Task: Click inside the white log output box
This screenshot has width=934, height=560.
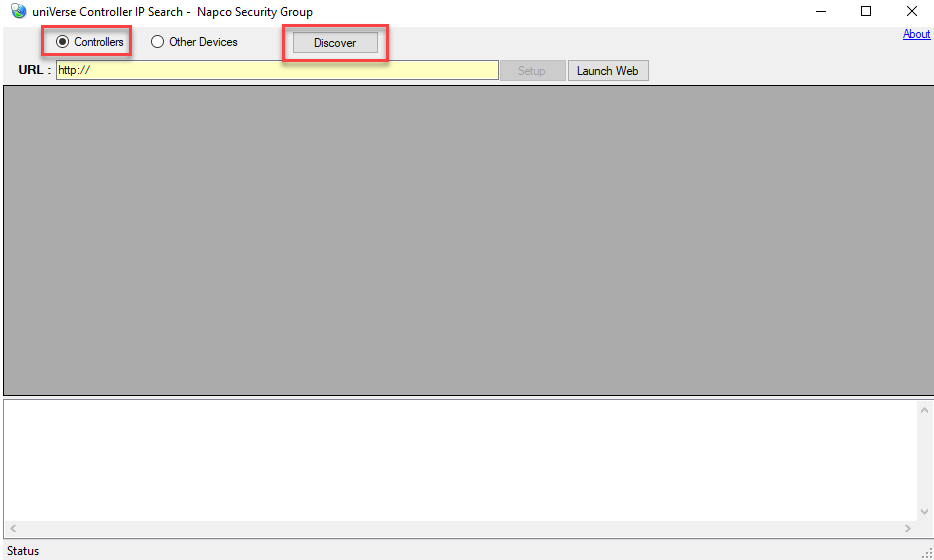Action: (460, 460)
